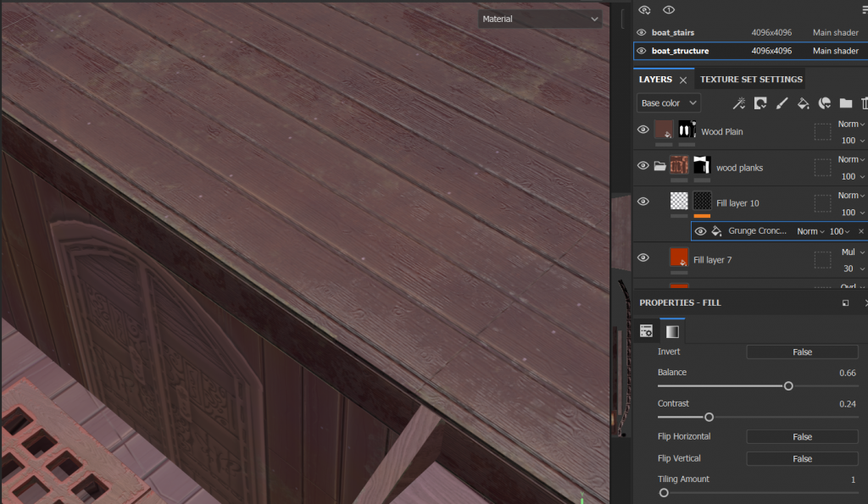The height and width of the screenshot is (504, 868).
Task: Click the fill bucket icon on Grunge effect
Action: pyautogui.click(x=716, y=231)
